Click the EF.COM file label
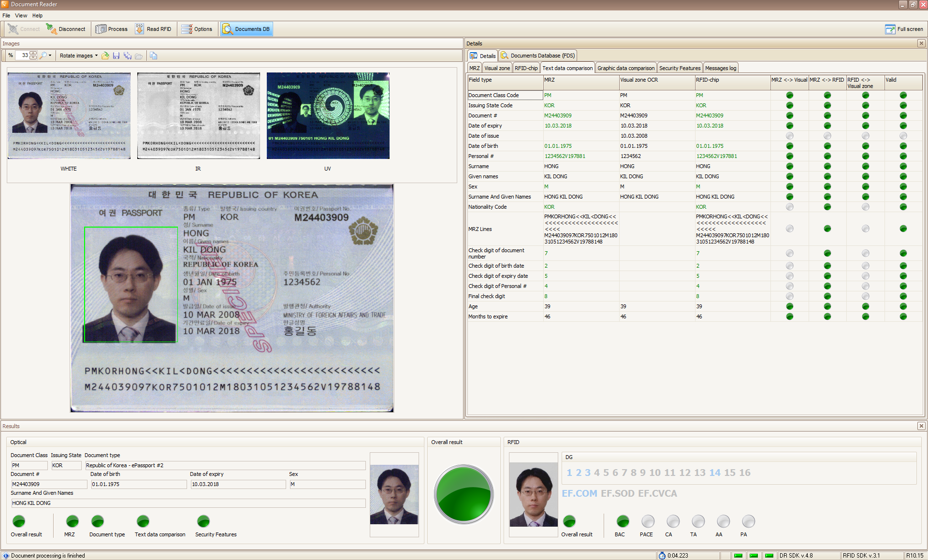The height and width of the screenshot is (560, 928). (579, 493)
